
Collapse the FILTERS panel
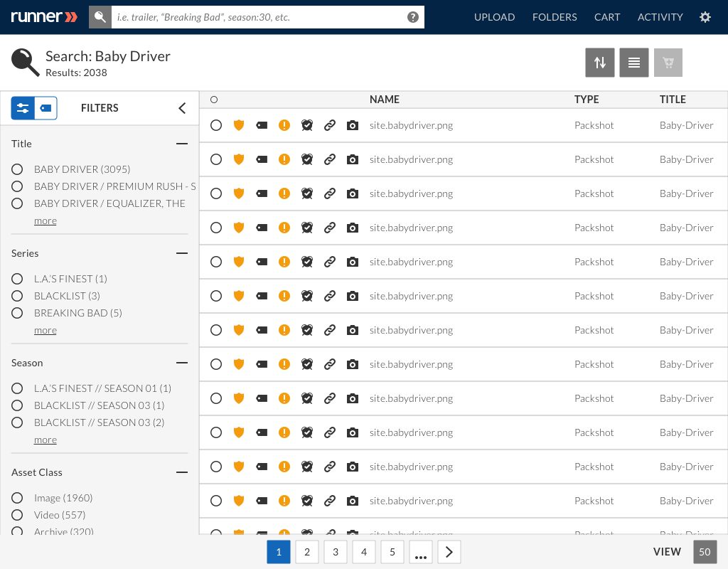[182, 108]
